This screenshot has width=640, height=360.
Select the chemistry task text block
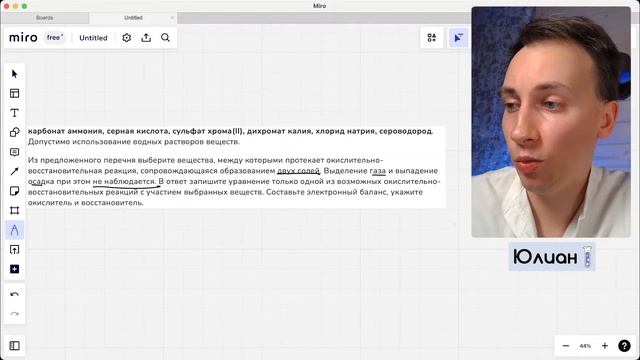(x=236, y=167)
